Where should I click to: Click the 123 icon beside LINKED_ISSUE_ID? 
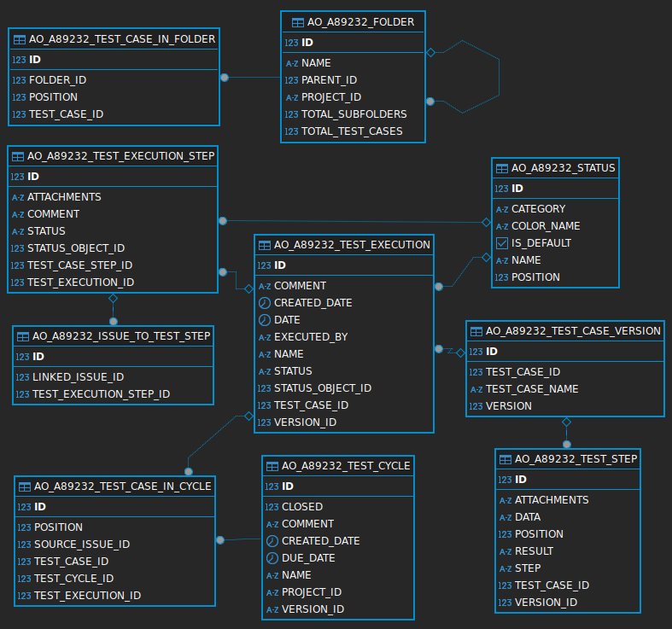tap(22, 377)
